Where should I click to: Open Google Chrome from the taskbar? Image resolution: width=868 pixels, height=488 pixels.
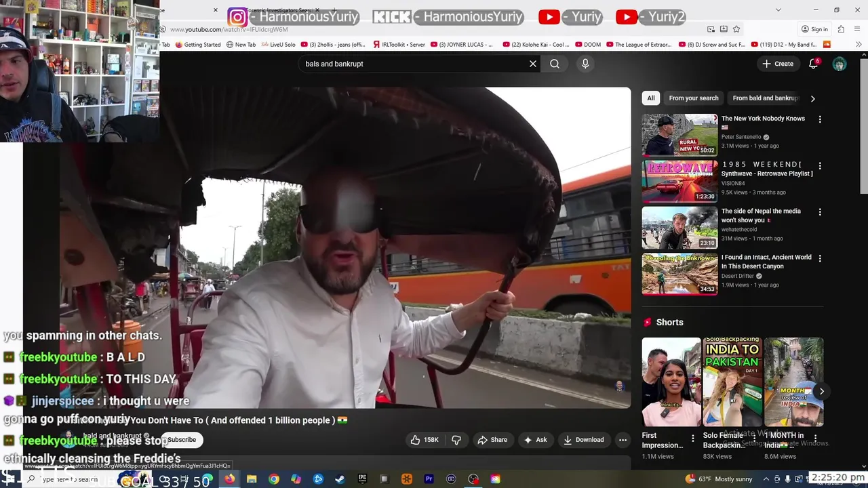point(274,479)
